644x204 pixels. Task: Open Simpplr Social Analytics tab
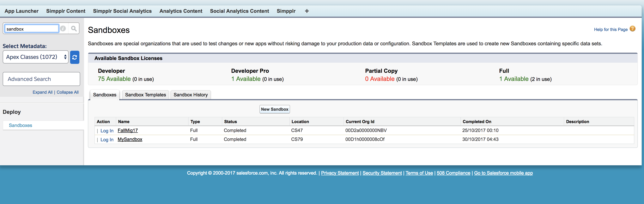pos(122,11)
